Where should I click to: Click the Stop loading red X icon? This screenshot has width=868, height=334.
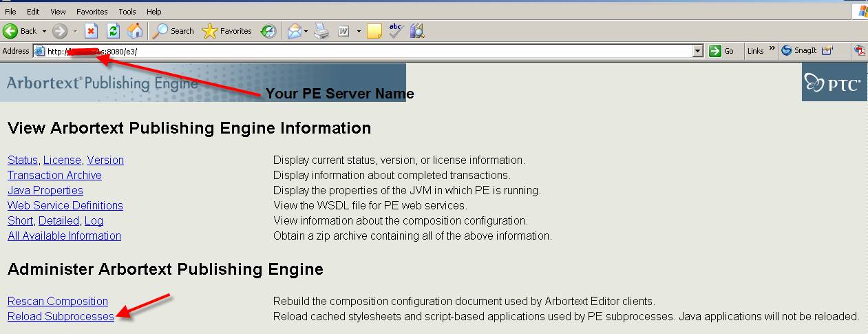click(91, 31)
